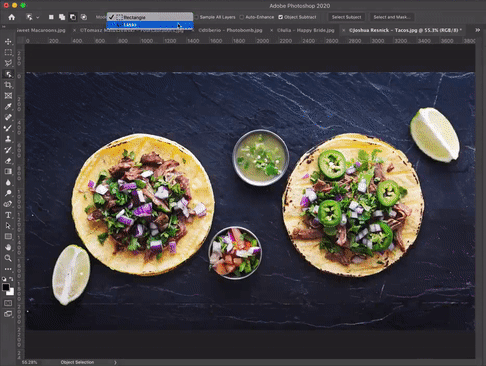Select the Object Selection tool in toolbar
486x366 pixels.
tap(8, 74)
